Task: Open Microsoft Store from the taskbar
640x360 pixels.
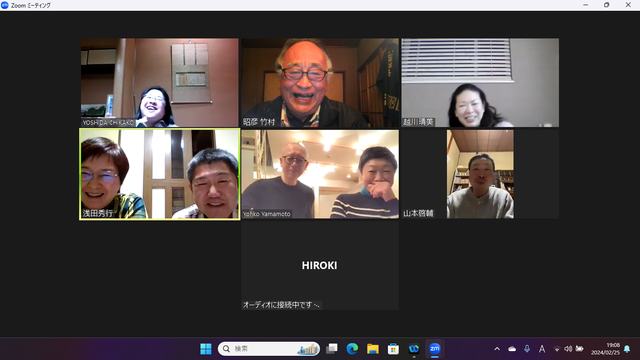Action: (393, 349)
